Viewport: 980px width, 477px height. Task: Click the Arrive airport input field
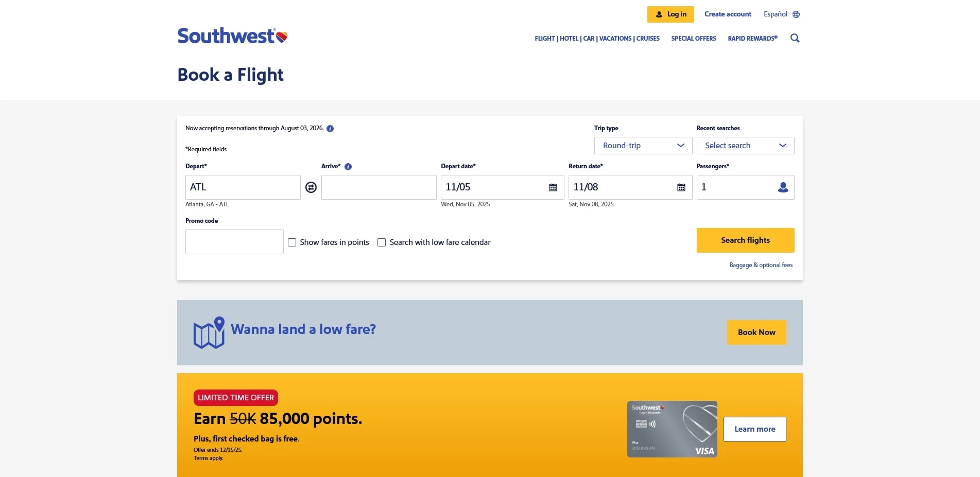click(379, 187)
